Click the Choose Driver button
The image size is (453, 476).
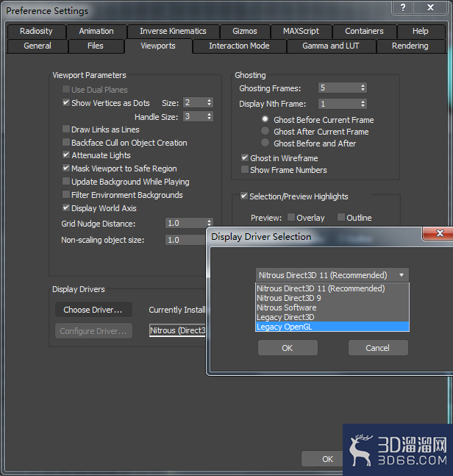(x=93, y=310)
